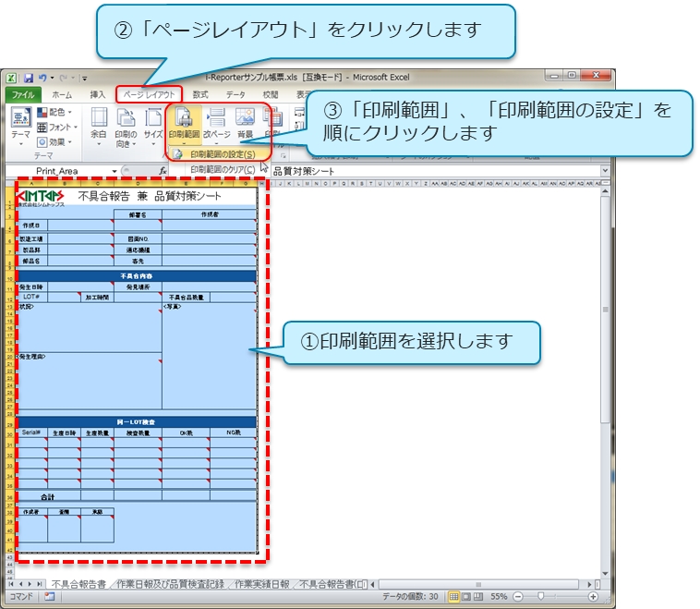Switch to Normal view in status bar
The image size is (700, 609).
[x=453, y=596]
